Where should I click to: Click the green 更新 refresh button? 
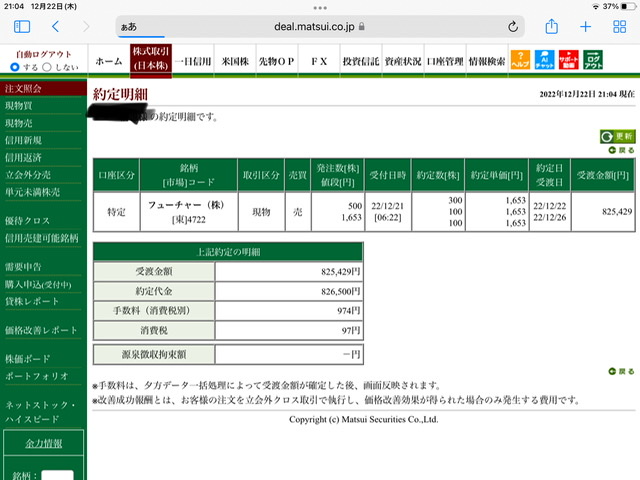click(618, 136)
